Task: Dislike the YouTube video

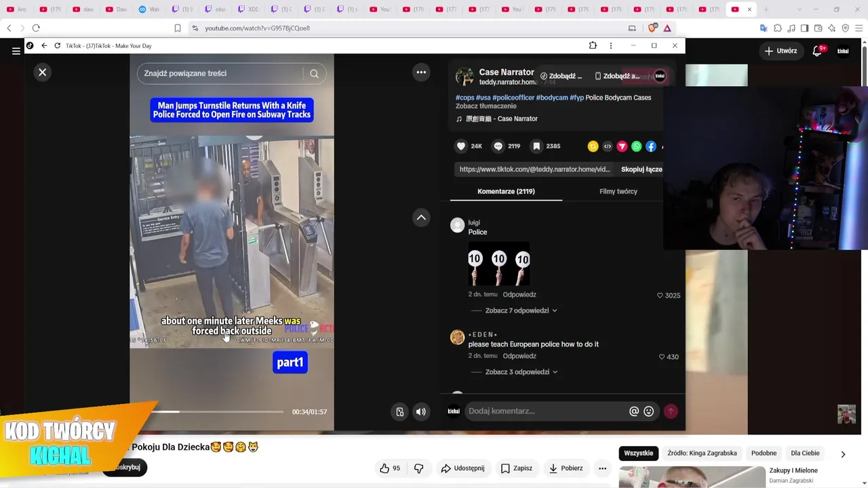Action: click(x=418, y=468)
